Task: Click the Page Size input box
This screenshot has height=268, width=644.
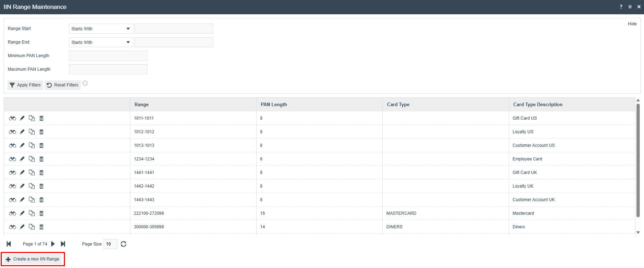Action: [110, 244]
